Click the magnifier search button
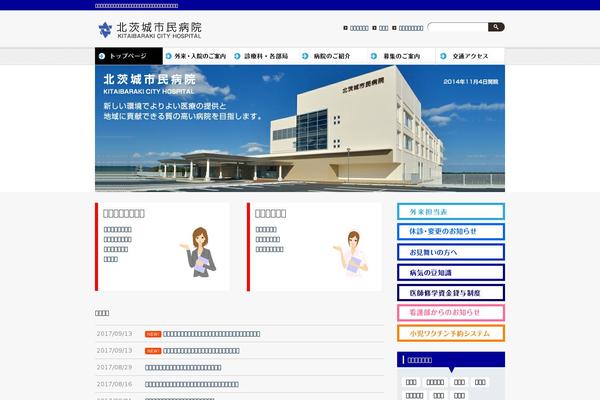 [496, 27]
